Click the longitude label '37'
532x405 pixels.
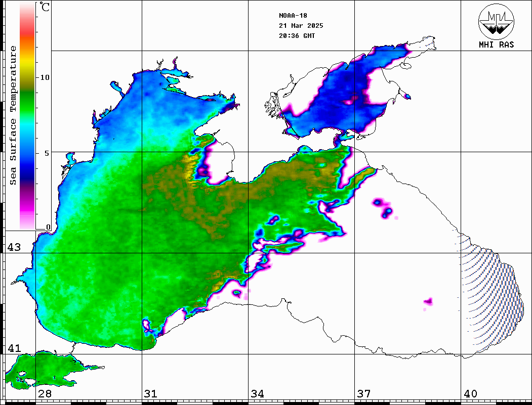(364, 394)
